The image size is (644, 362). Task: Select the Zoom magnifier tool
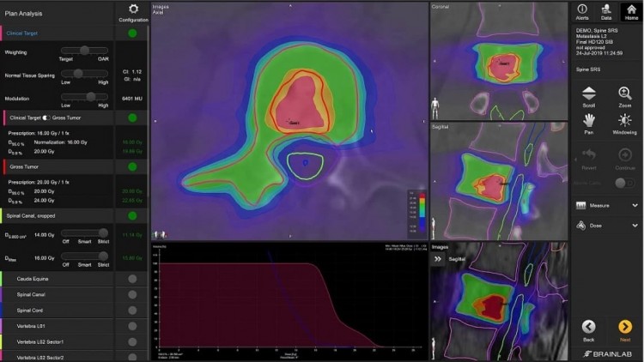(624, 97)
